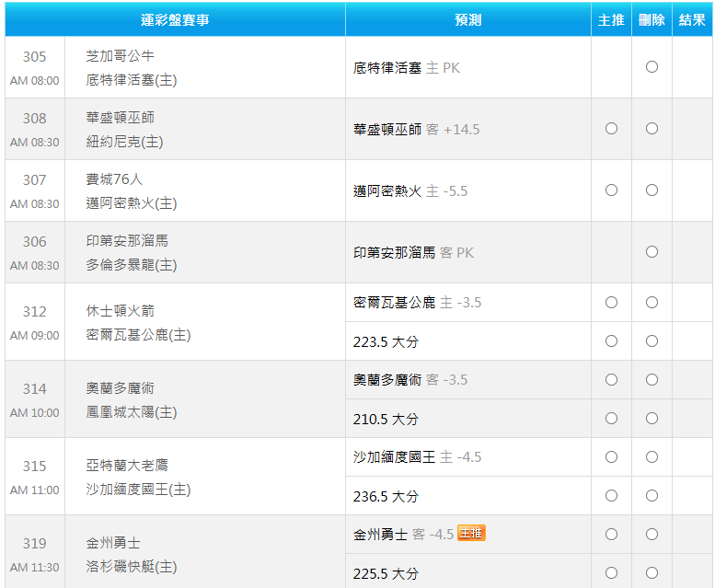Select delete radio for 金州勇士 -4.5
Image resolution: width=715 pixels, height=588 pixels.
(652, 535)
